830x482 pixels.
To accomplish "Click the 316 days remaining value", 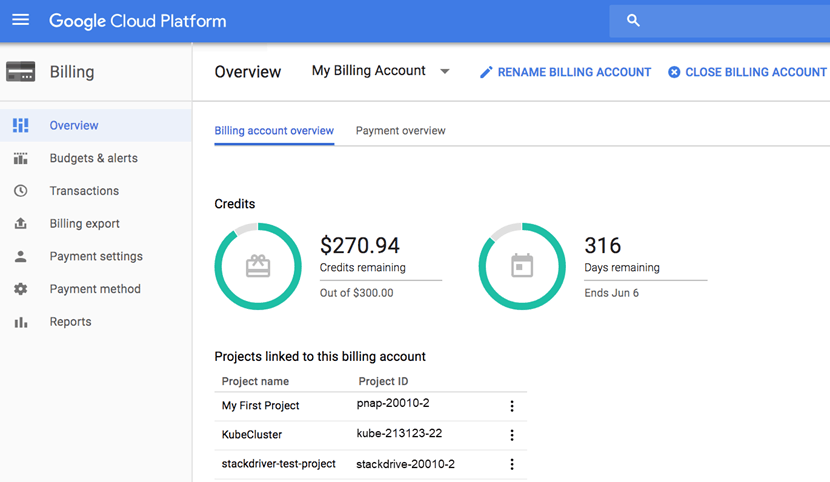I will [602, 245].
